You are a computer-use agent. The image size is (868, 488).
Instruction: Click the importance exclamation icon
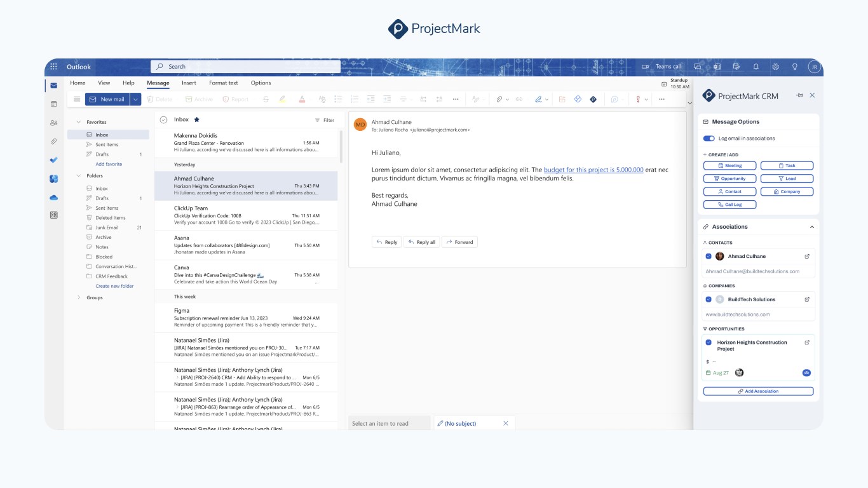(x=638, y=99)
